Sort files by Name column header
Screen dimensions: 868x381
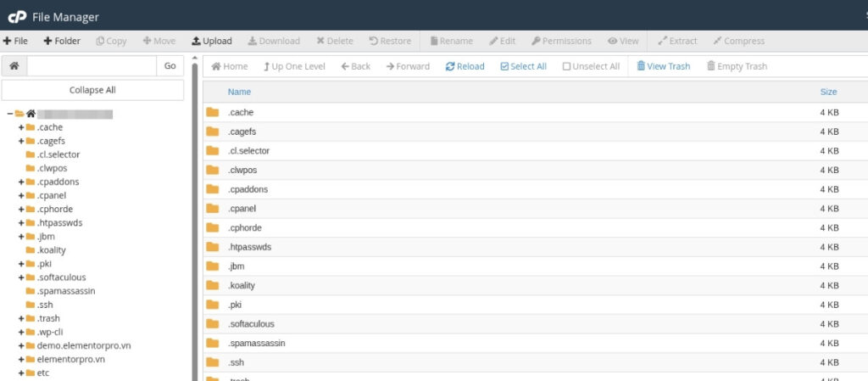239,92
